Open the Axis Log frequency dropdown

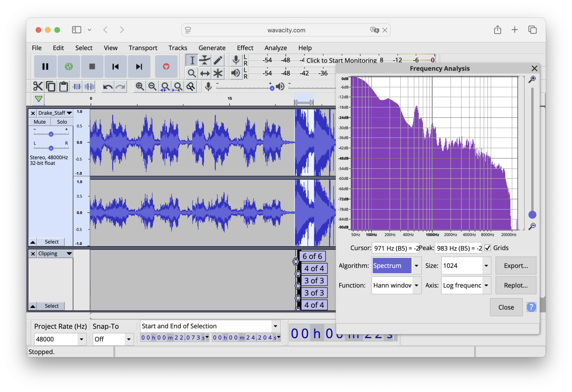[x=486, y=285]
